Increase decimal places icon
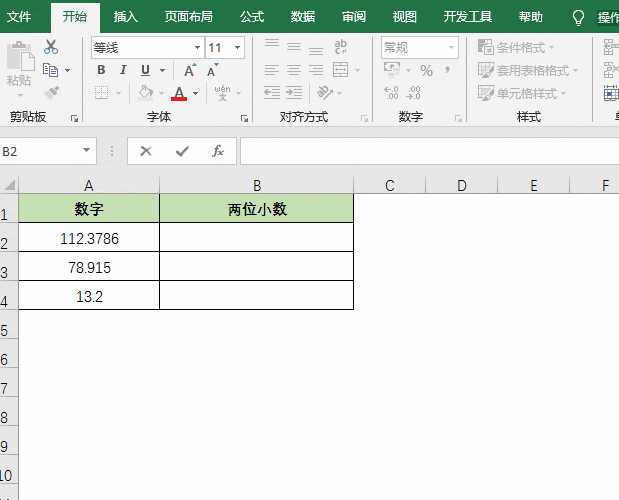This screenshot has height=500, width=619. (391, 93)
